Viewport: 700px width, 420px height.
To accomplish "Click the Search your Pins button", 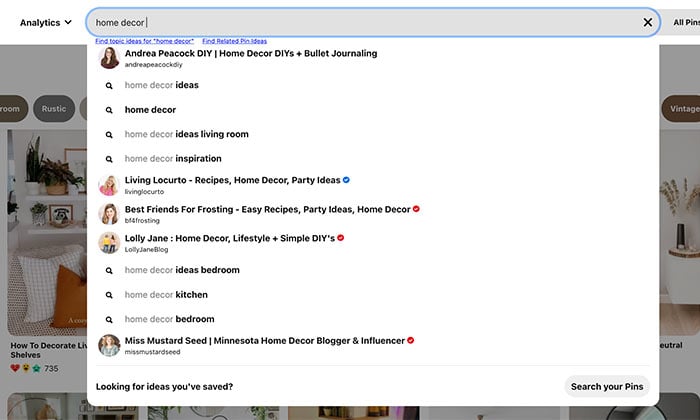I will coord(607,387).
